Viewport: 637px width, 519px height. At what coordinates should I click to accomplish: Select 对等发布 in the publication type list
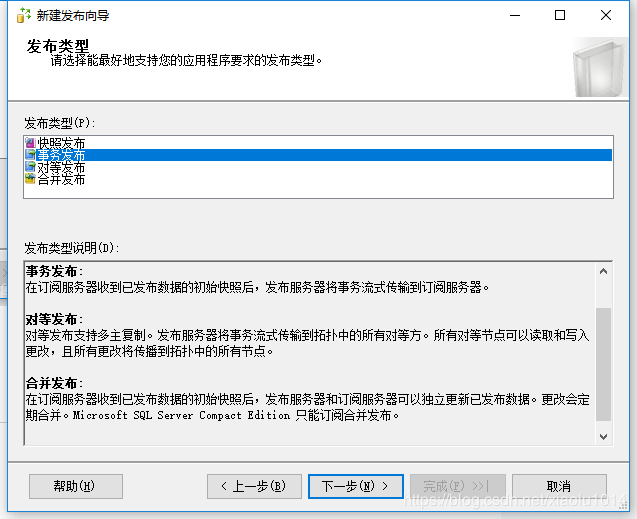pos(318,167)
